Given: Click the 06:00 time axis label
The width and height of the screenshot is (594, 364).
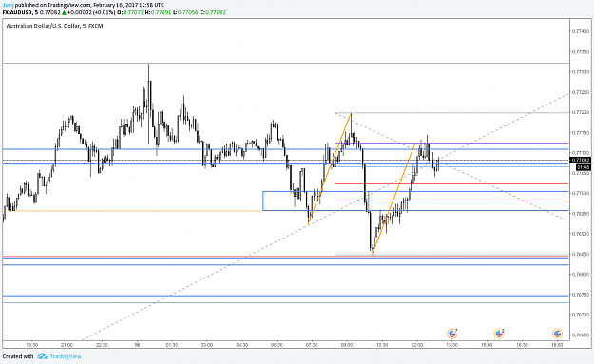Looking at the screenshot, I should 277,345.
